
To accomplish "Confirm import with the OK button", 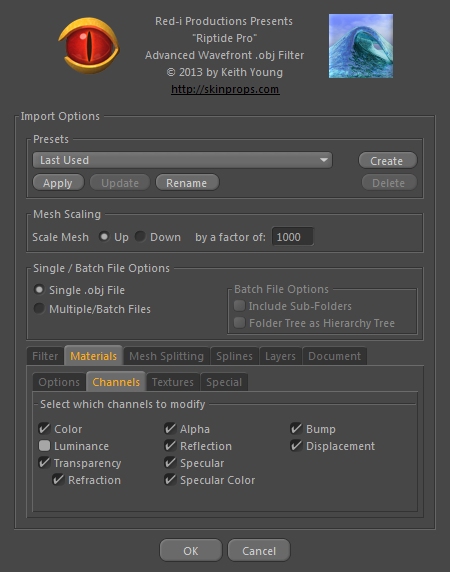I will (191, 550).
